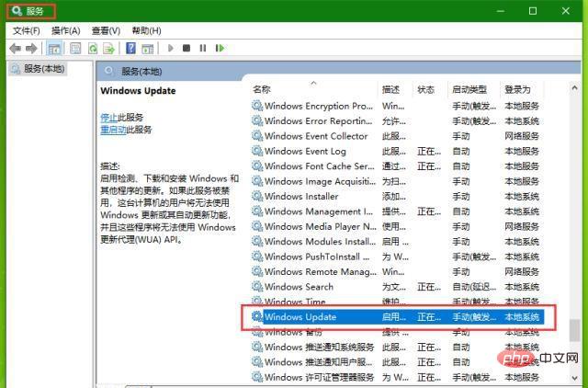The height and width of the screenshot is (388, 588).
Task: Click 网络服务 in Windows Event Collector row
Action: tap(522, 136)
